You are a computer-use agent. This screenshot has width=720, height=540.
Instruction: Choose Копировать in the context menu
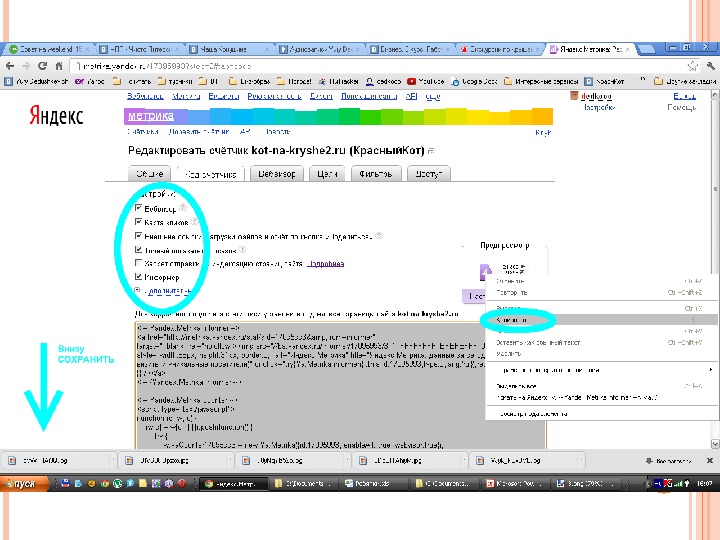(602, 320)
